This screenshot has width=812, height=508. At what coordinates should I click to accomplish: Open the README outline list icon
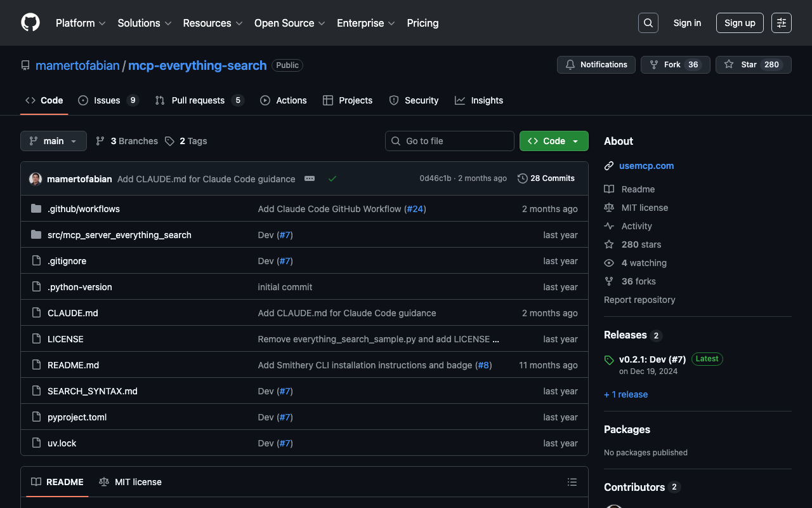572,482
